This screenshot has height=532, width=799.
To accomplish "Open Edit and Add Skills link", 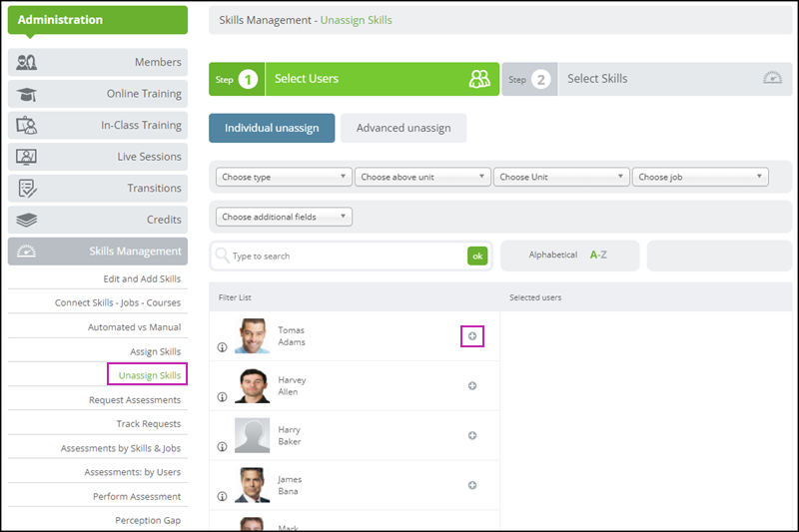I will [x=142, y=279].
